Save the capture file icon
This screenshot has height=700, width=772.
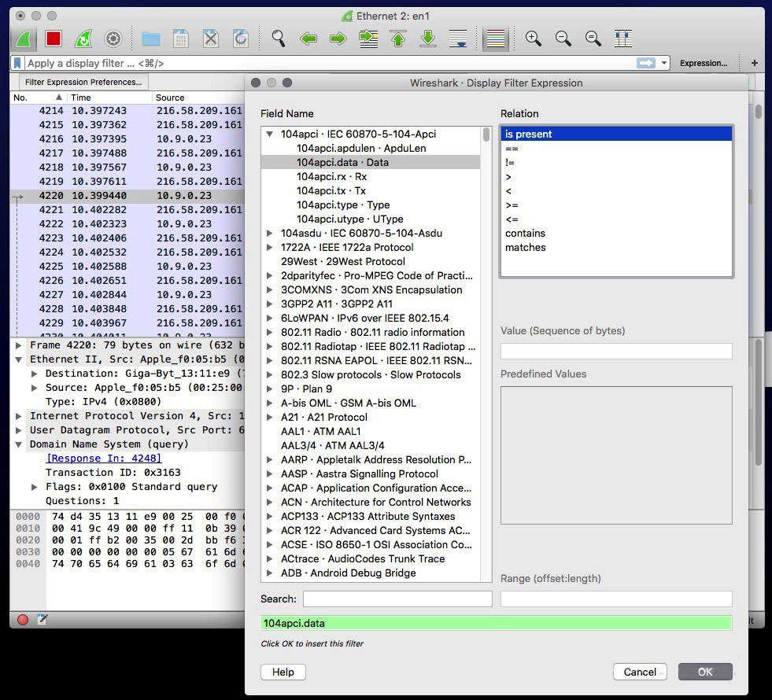[181, 39]
